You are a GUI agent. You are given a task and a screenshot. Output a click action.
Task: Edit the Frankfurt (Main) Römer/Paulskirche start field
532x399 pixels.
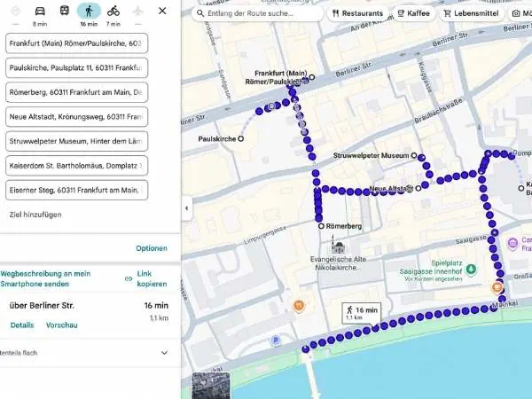point(76,43)
